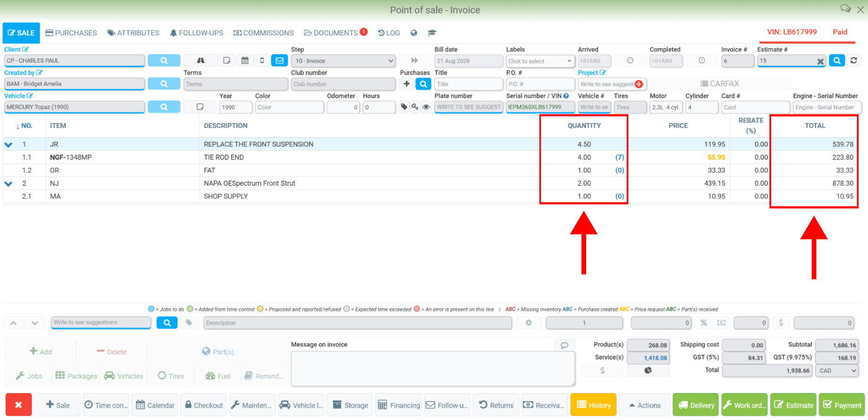Image resolution: width=868 pixels, height=420 pixels.
Task: Open the orange History button
Action: tap(594, 405)
